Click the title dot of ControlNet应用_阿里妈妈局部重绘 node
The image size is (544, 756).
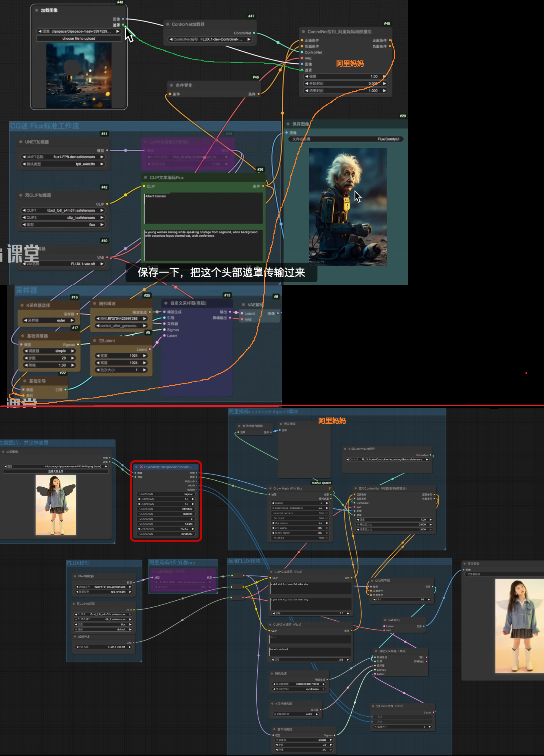coord(303,32)
